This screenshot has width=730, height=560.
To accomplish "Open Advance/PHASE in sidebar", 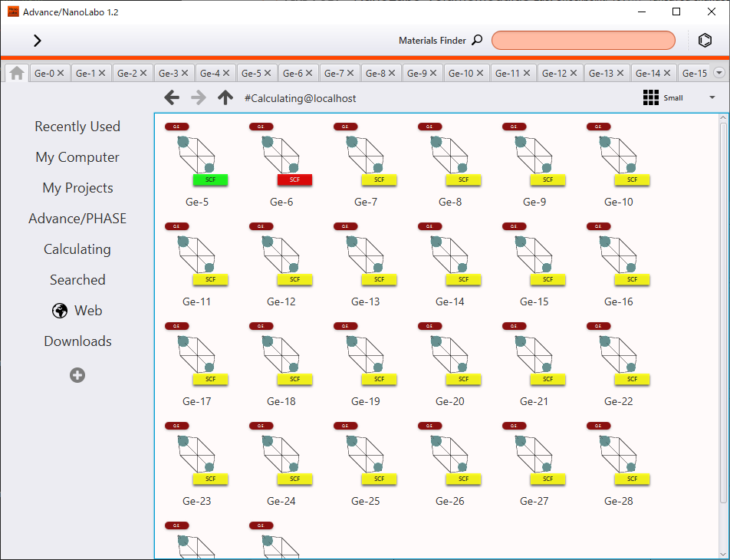I will (x=77, y=219).
